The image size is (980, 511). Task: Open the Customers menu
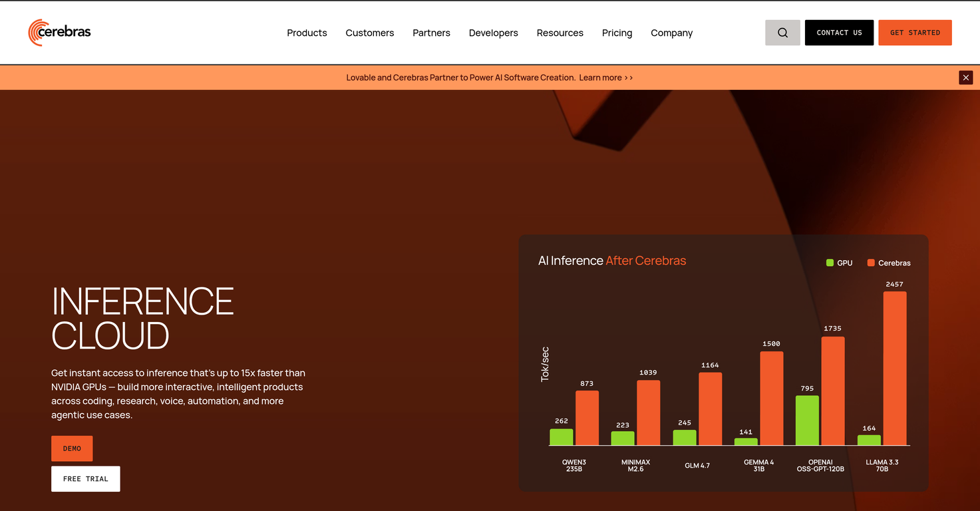(370, 33)
